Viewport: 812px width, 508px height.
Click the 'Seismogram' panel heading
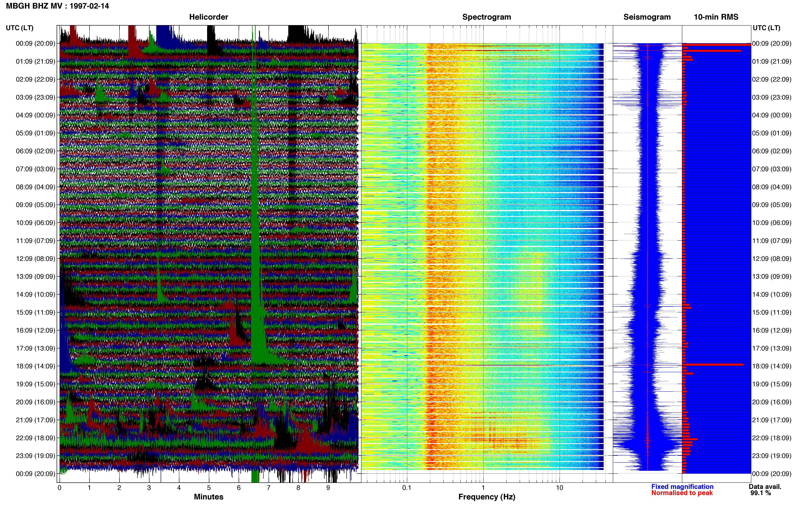647,17
